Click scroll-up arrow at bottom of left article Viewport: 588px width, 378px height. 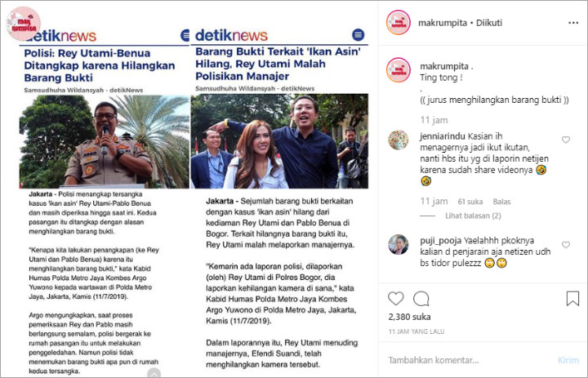tap(154, 373)
